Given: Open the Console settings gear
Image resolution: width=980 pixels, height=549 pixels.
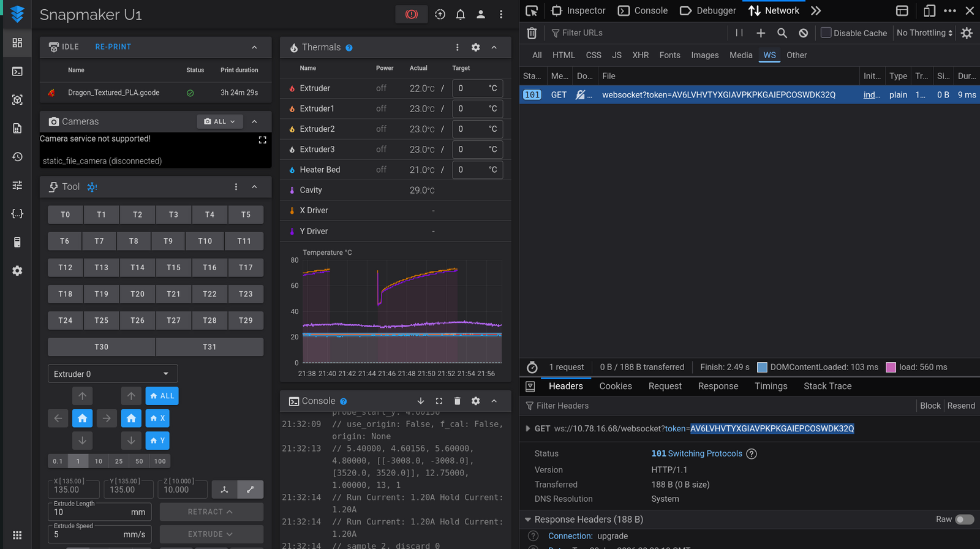Looking at the screenshot, I should point(476,401).
